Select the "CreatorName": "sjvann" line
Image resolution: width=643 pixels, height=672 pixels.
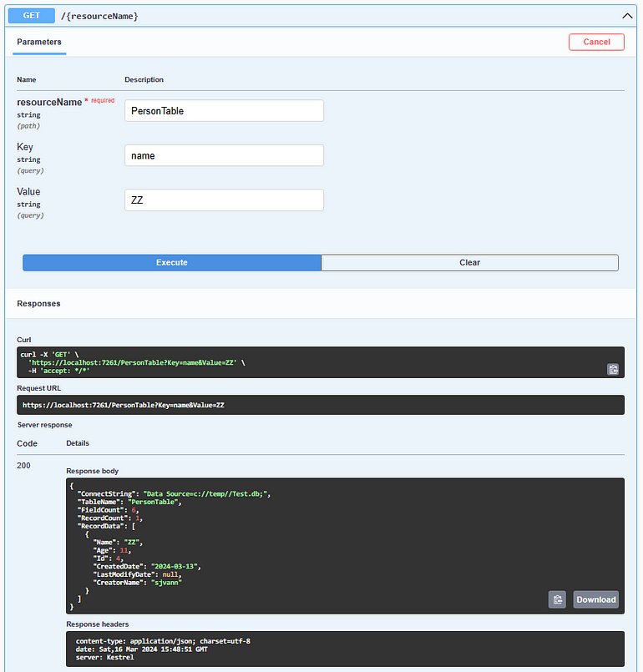[138, 583]
